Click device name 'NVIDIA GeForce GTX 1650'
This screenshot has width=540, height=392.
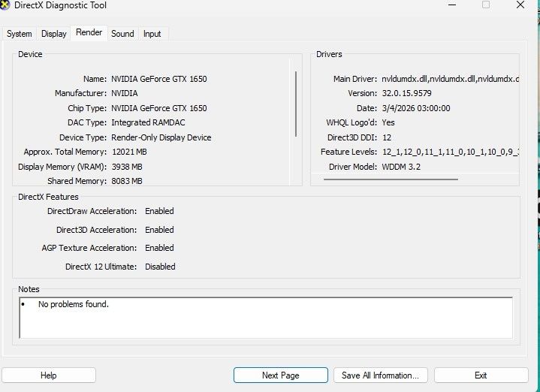click(159, 79)
